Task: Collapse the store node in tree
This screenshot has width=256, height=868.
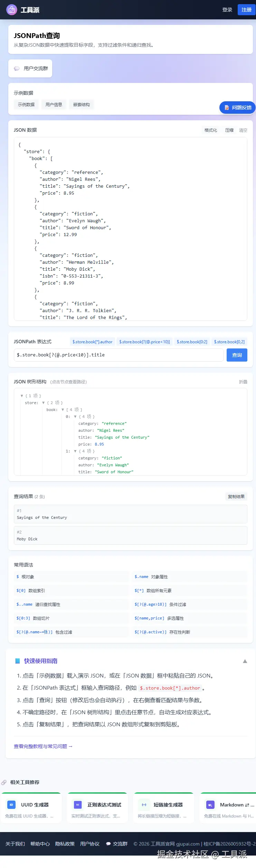Action: point(43,403)
